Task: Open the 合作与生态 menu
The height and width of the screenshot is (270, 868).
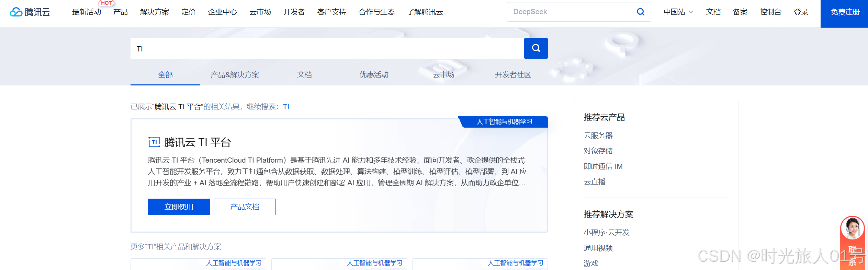Action: [x=377, y=12]
